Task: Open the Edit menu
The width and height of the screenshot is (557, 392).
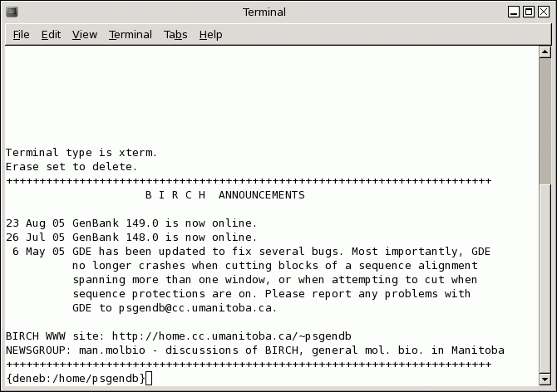Action: point(51,35)
